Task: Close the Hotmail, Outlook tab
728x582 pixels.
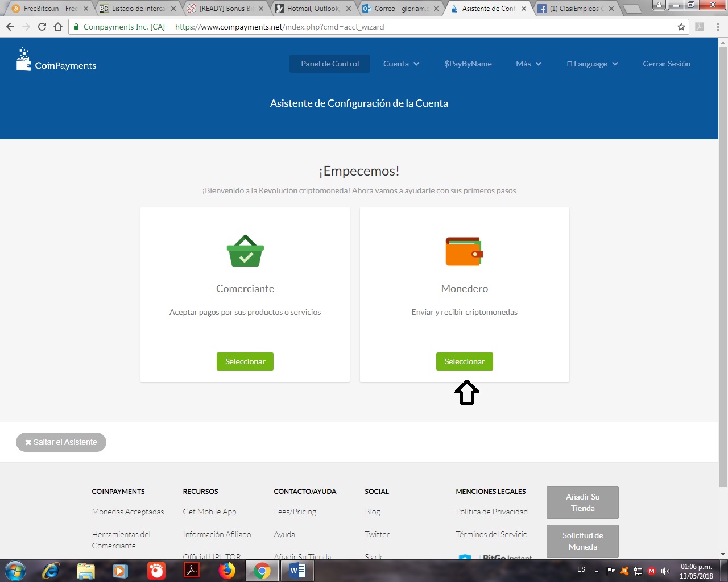Action: tap(349, 9)
